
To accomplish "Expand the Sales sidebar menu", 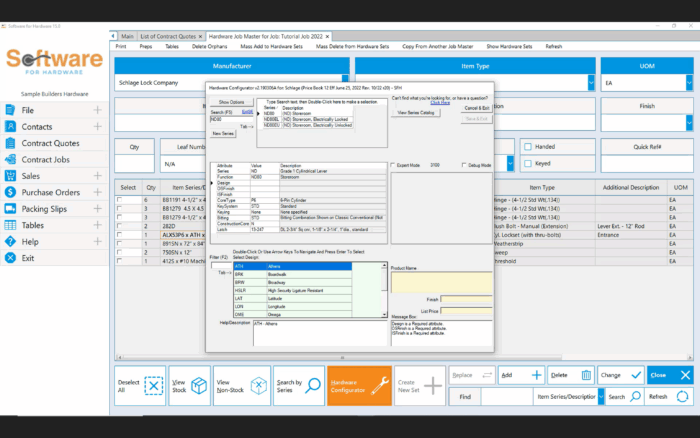I will [x=97, y=174].
